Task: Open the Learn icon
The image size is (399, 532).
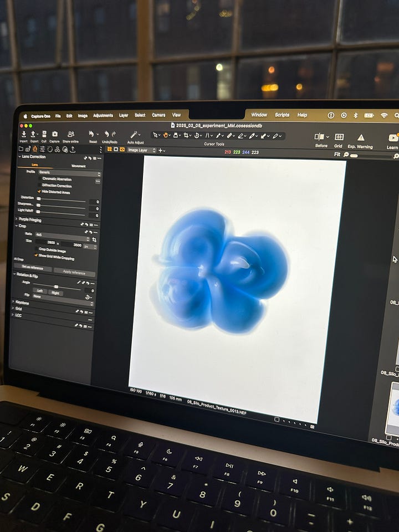Action: click(x=393, y=138)
